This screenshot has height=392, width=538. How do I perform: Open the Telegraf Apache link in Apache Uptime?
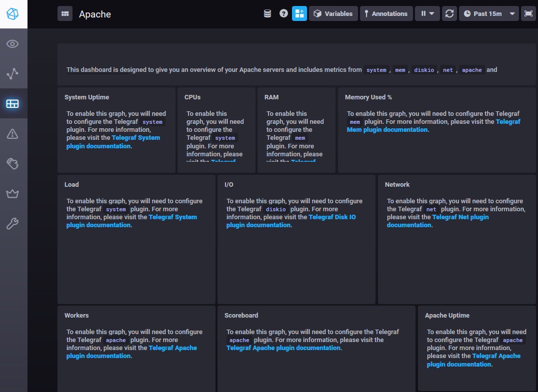(x=473, y=360)
